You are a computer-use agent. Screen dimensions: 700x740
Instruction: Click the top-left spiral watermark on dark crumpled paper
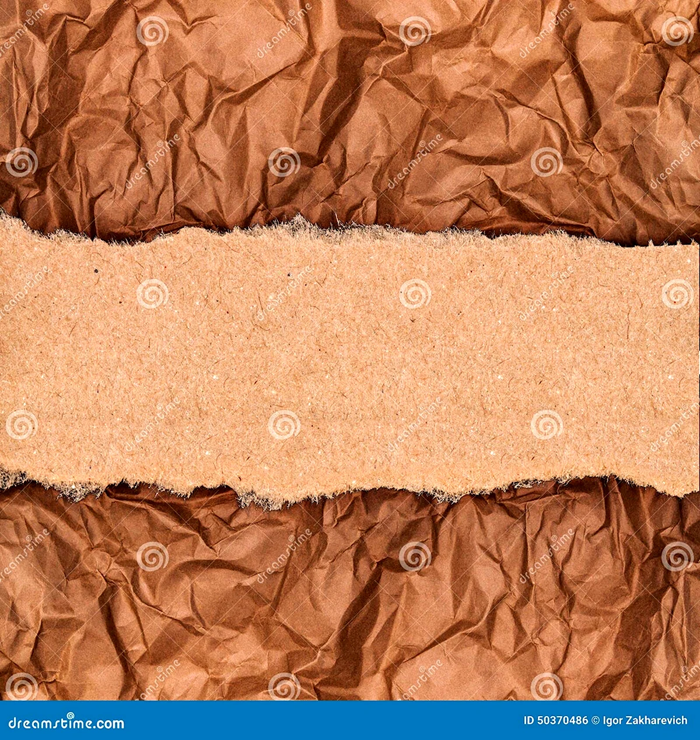(152, 31)
